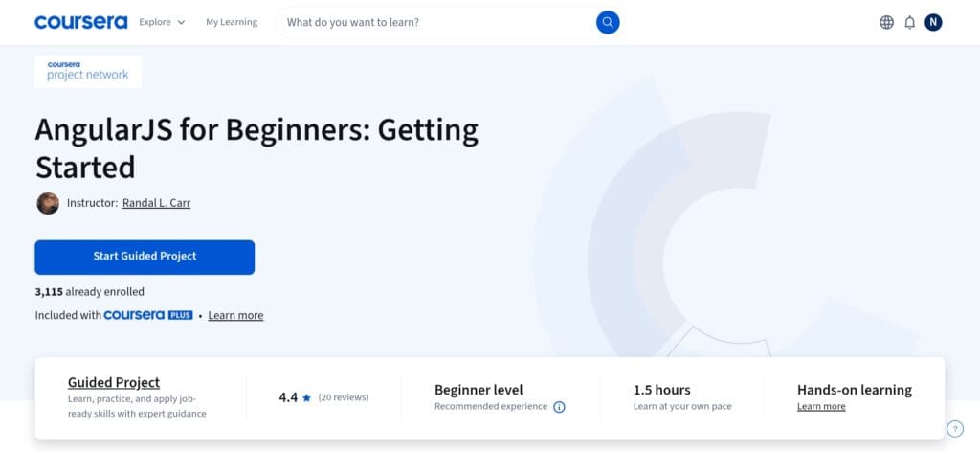Open the help question mark icon

pyautogui.click(x=954, y=429)
